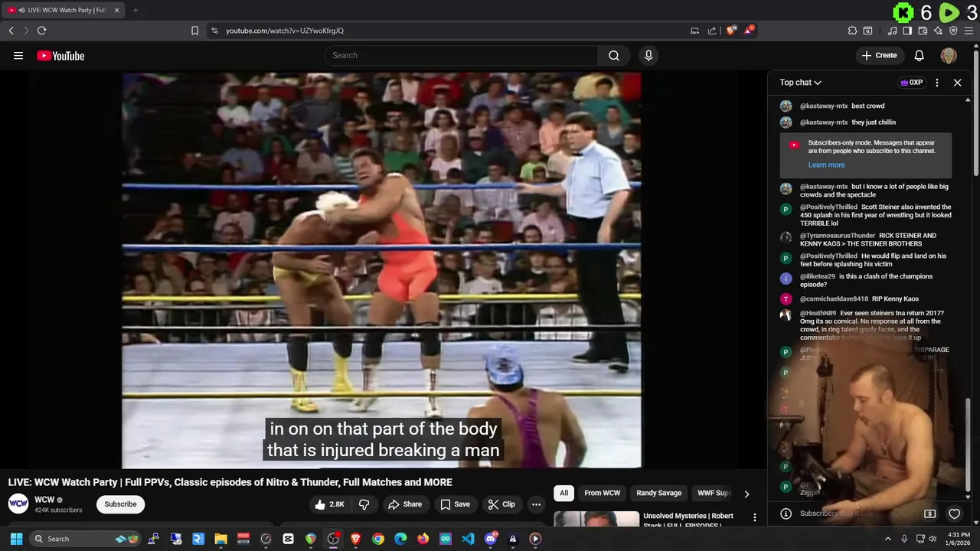The height and width of the screenshot is (551, 980).
Task: Share page link from the address bar
Action: coord(712,31)
